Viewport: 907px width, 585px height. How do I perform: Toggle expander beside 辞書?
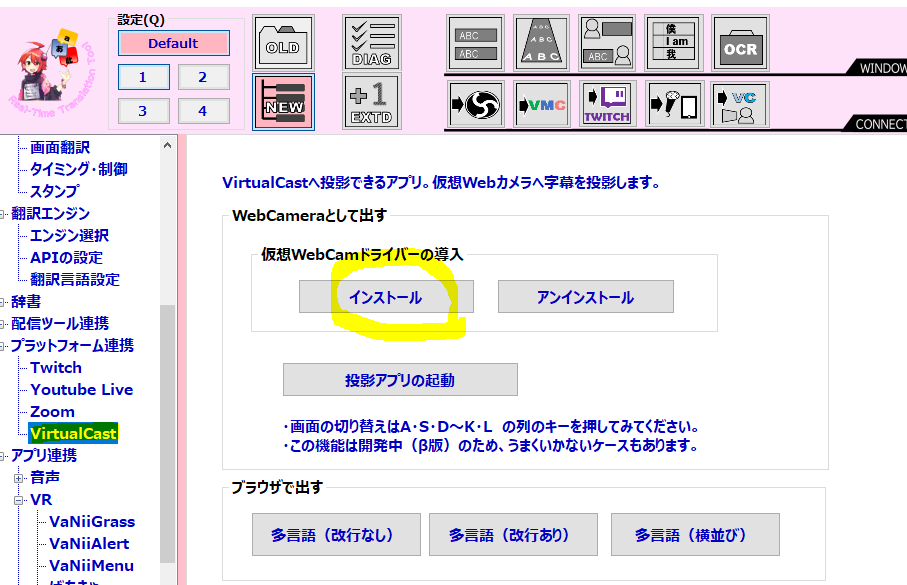[2, 303]
